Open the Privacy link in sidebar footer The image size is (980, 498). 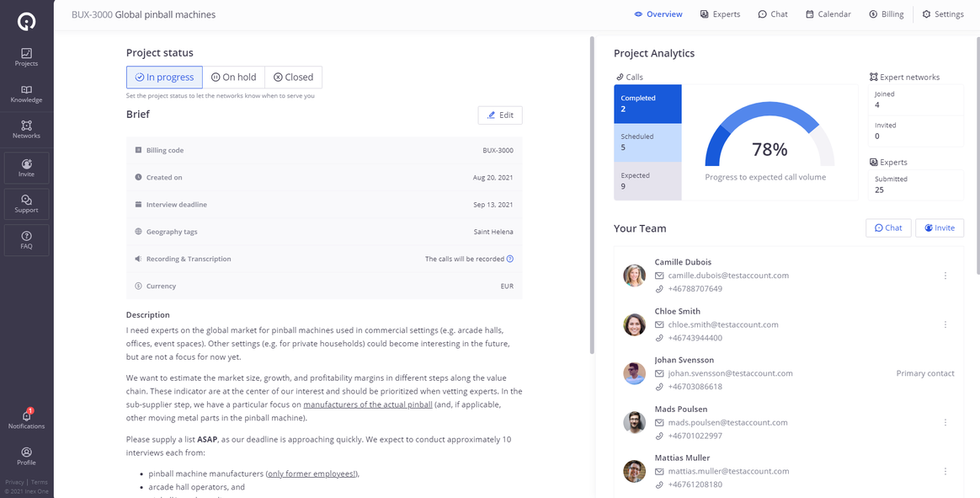tap(15, 482)
